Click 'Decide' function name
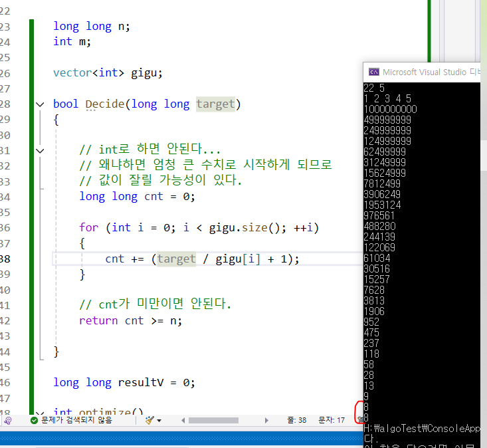The width and height of the screenshot is (487, 448). click(105, 104)
